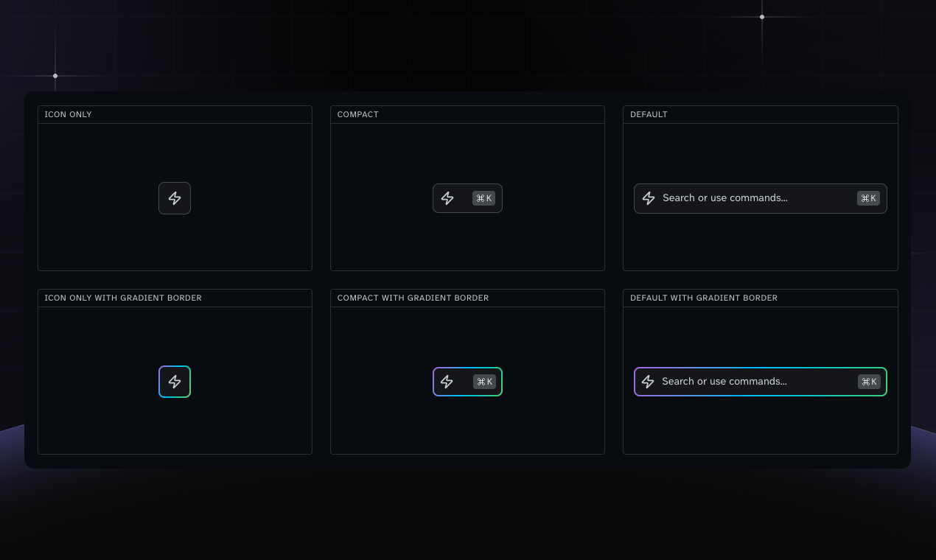The width and height of the screenshot is (936, 560).
Task: Click the ⌘K badge in the COMPACT variant
Action: tap(483, 197)
